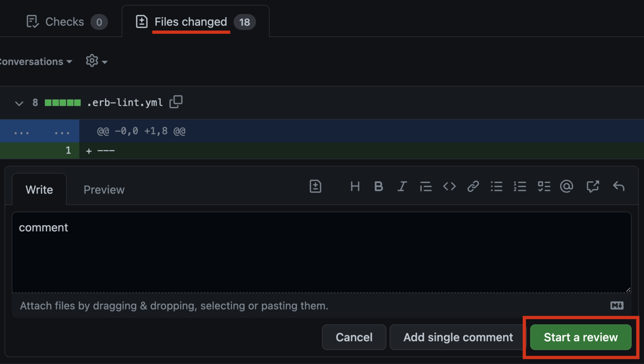Image resolution: width=644 pixels, height=364 pixels.
Task: Open the Markdown formatting help icon
Action: tap(617, 305)
